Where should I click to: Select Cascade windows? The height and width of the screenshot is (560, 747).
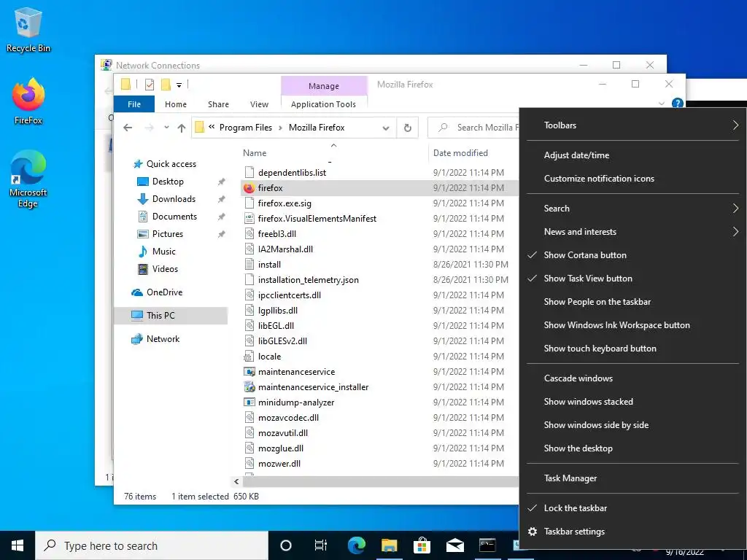[x=632, y=378]
